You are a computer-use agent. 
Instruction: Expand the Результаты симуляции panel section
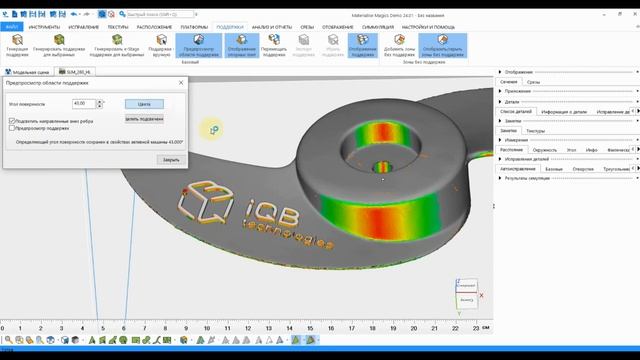[500, 178]
